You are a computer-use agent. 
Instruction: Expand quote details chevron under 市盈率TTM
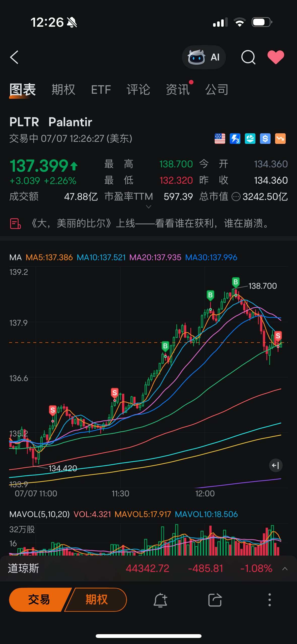[x=149, y=207]
